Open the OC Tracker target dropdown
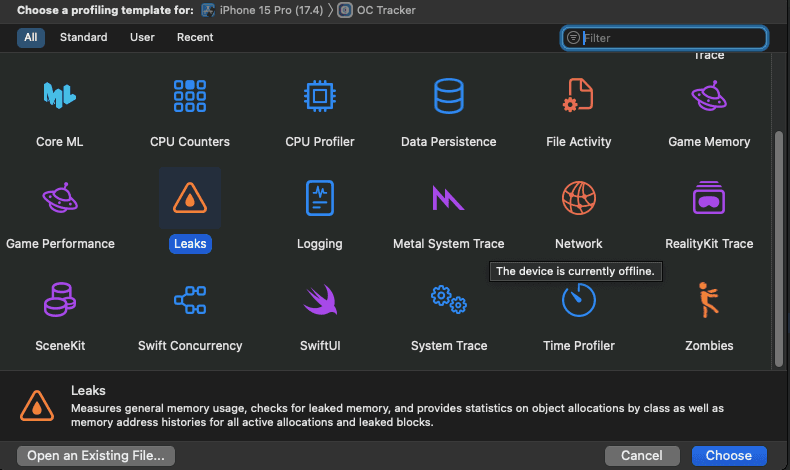This screenshot has width=790, height=470. pos(381,10)
